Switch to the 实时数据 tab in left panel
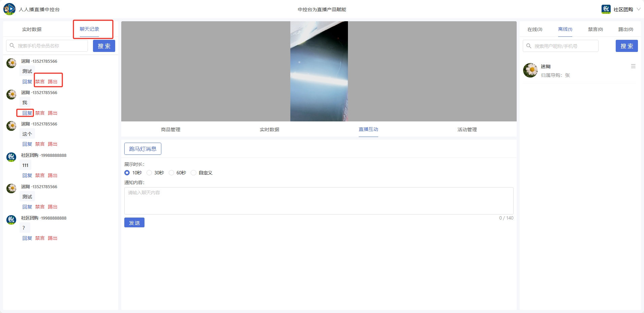 (x=32, y=29)
